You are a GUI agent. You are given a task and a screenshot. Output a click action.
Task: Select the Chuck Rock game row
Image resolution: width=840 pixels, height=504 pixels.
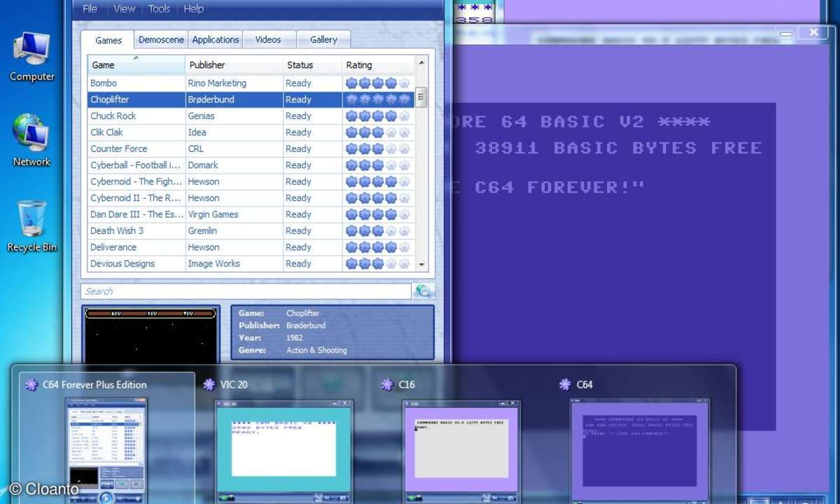point(250,116)
